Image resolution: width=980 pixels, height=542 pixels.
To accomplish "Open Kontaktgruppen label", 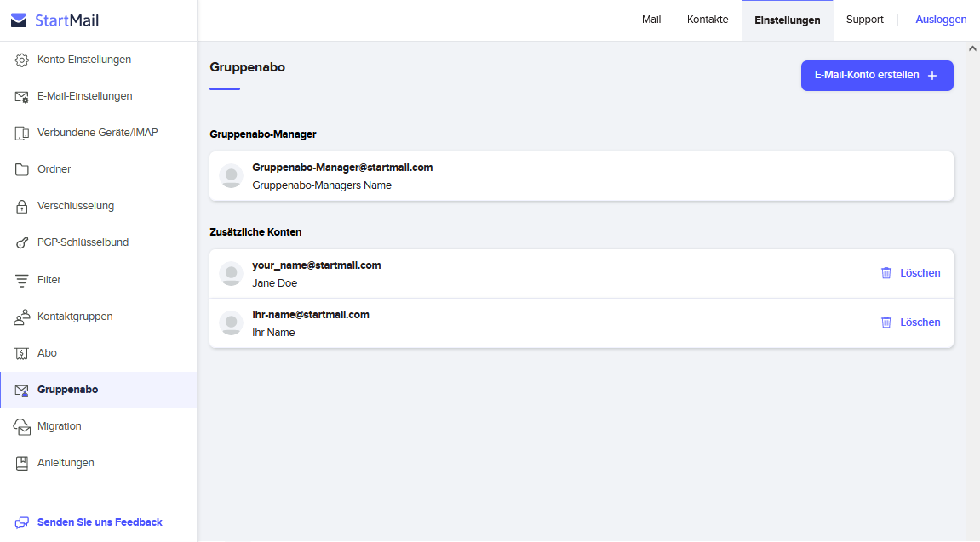I will (x=75, y=317).
